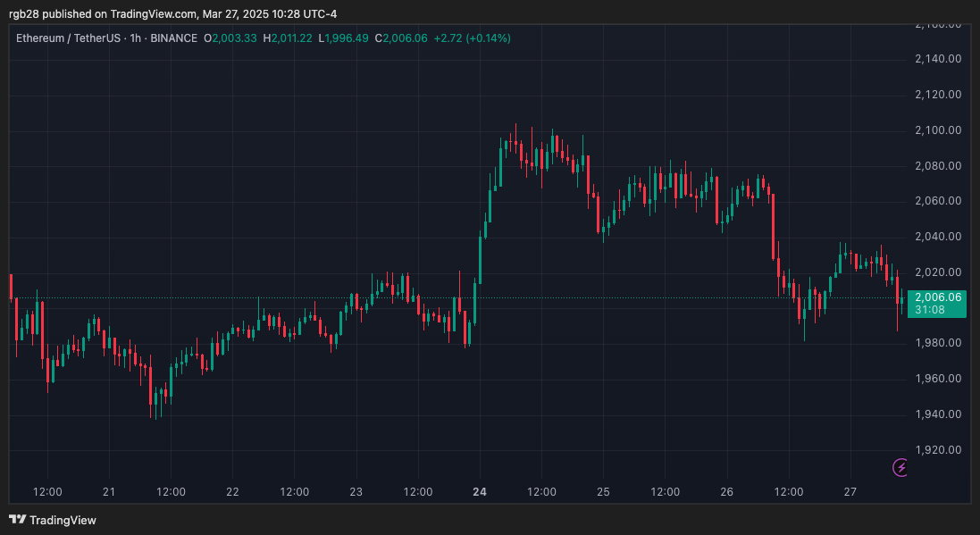
Task: Select the 25 date label on time axis
Action: tap(603, 492)
